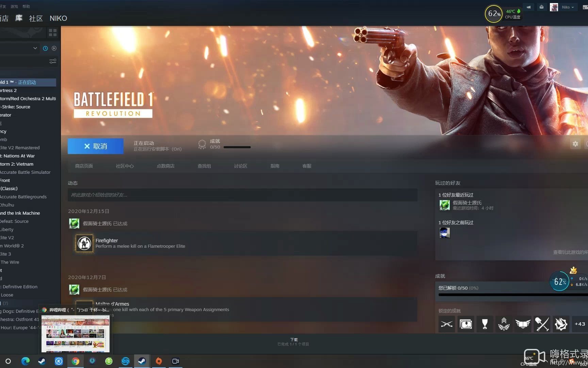The image size is (588, 368).
Task: Select Totally Accurate Battlegrounds entry
Action: [x=28, y=197]
